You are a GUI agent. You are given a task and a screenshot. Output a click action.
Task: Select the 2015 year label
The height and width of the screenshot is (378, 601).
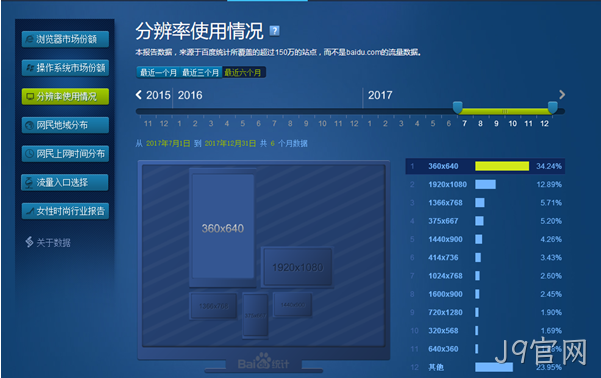[x=158, y=95]
